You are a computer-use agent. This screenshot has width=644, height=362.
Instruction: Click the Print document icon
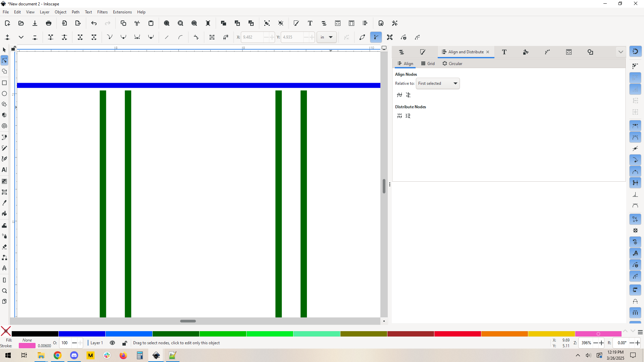49,23
